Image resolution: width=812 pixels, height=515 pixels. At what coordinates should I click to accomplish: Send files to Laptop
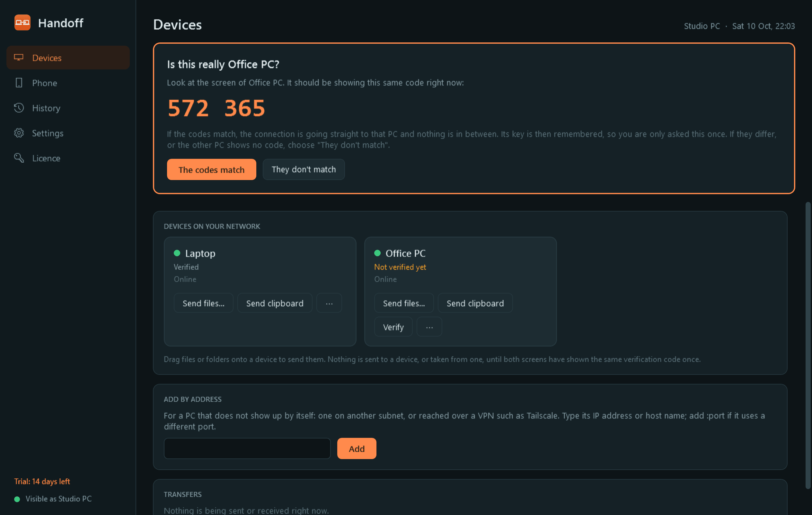pyautogui.click(x=203, y=303)
